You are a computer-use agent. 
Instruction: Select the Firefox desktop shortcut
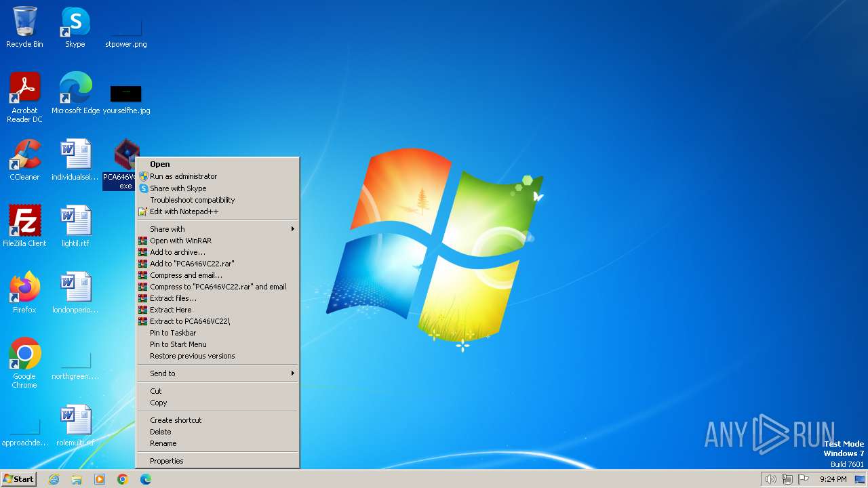tap(24, 293)
